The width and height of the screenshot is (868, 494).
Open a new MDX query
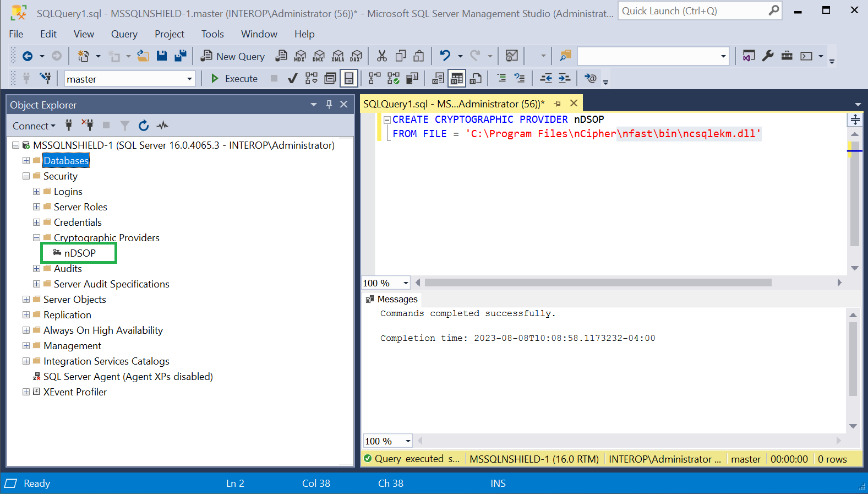click(x=300, y=56)
